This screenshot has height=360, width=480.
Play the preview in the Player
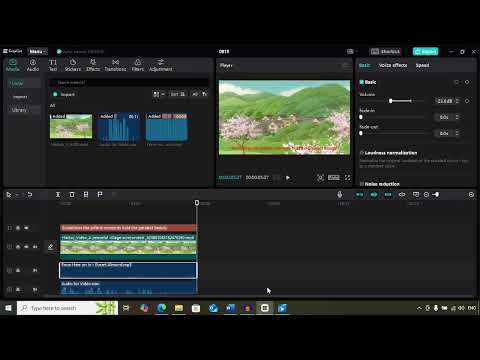click(x=288, y=178)
